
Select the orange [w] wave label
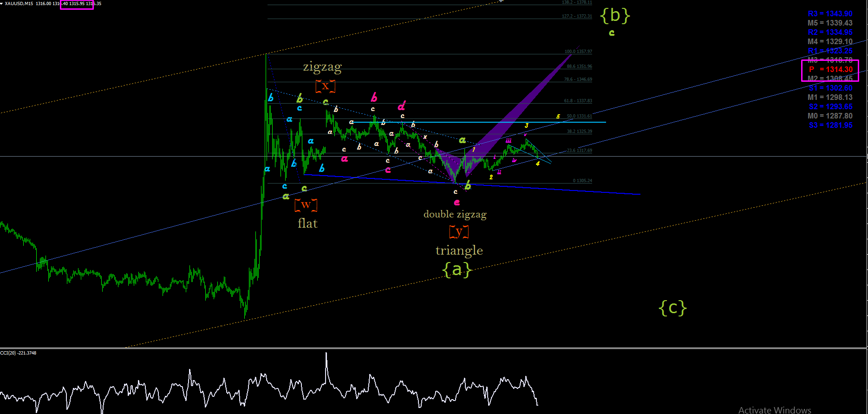pyautogui.click(x=306, y=204)
